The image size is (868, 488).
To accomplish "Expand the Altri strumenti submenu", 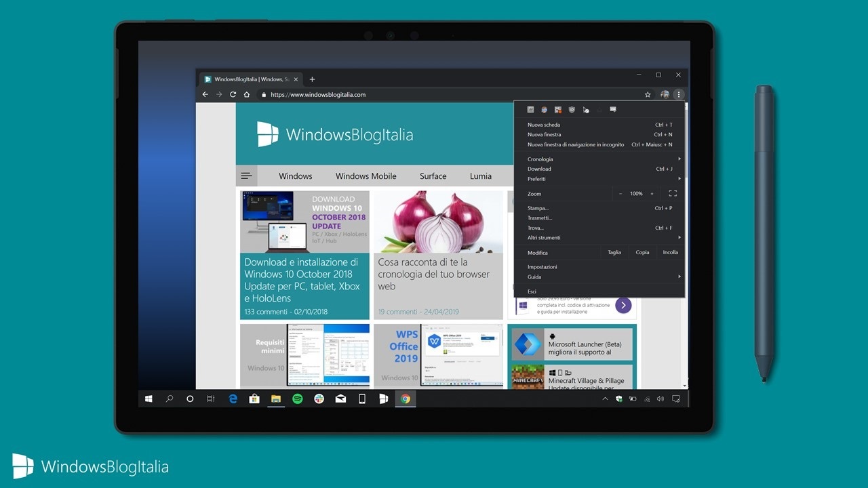I will click(x=599, y=238).
